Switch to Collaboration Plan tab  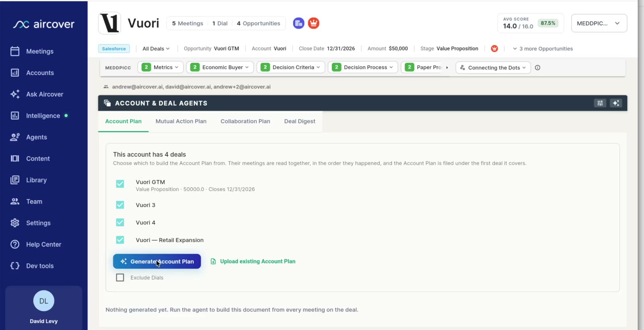245,121
